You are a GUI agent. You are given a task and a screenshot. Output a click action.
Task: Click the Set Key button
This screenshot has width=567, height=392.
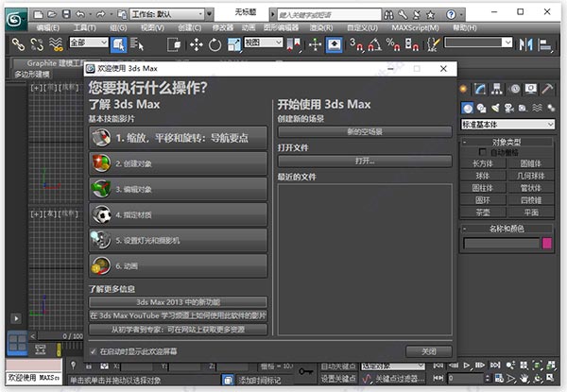338,378
